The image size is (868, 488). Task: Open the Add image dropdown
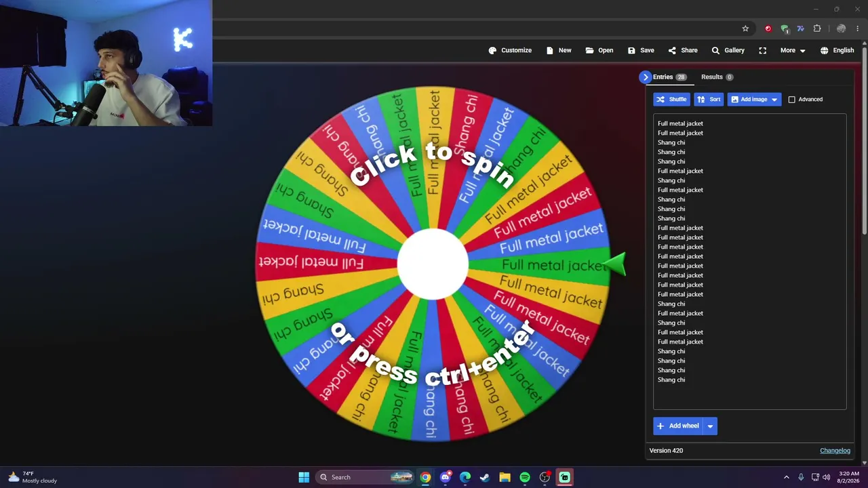[754, 100]
